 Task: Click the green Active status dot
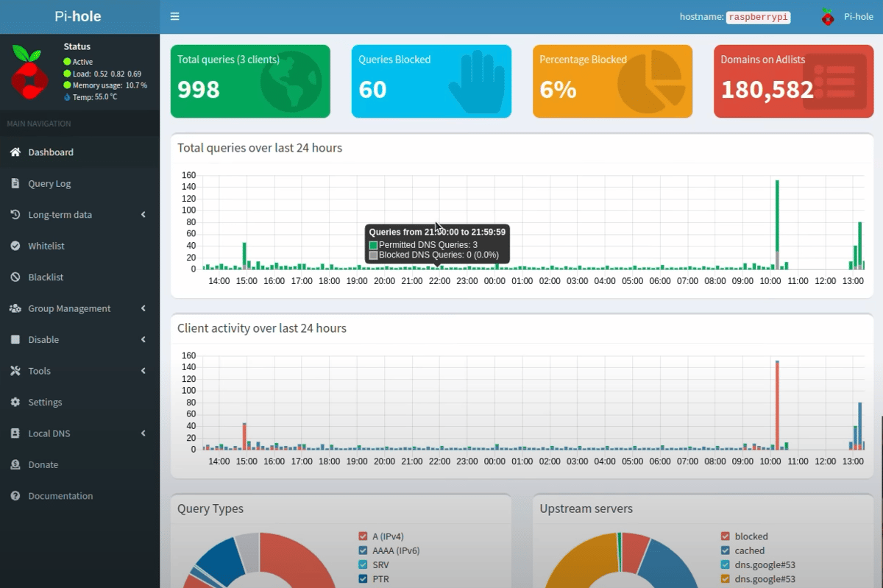tap(67, 62)
